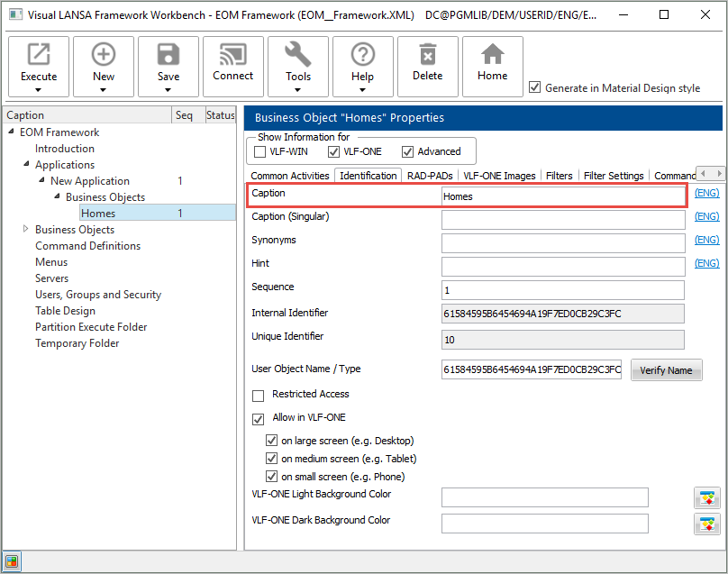Open the Filter Settings tab
This screenshot has height=574, width=728.
[x=614, y=176]
